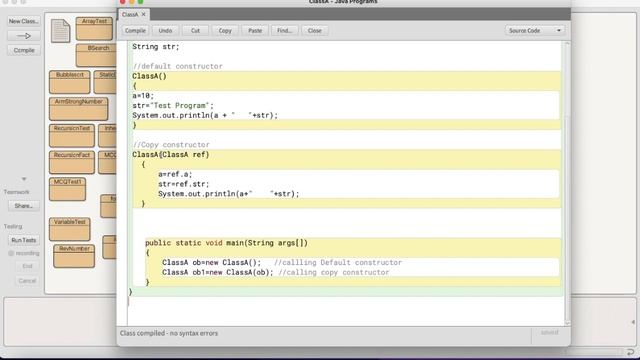
Task: Click New Class... in BlueJ main window
Action: (24, 21)
